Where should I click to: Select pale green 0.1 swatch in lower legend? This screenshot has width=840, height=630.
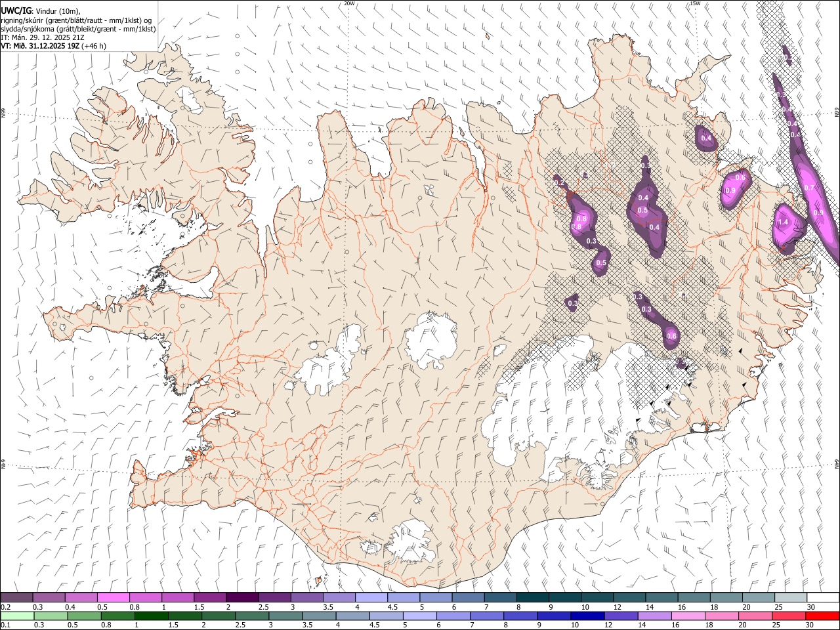pyautogui.click(x=16, y=616)
